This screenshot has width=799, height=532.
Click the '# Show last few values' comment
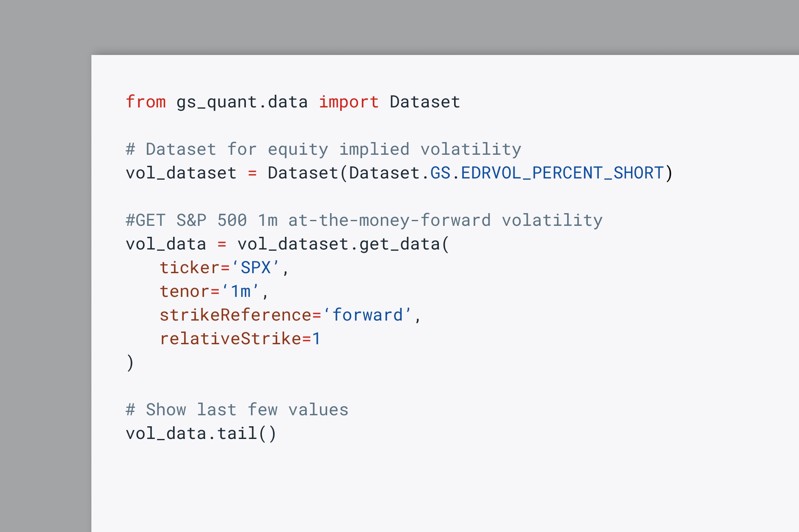tap(237, 410)
